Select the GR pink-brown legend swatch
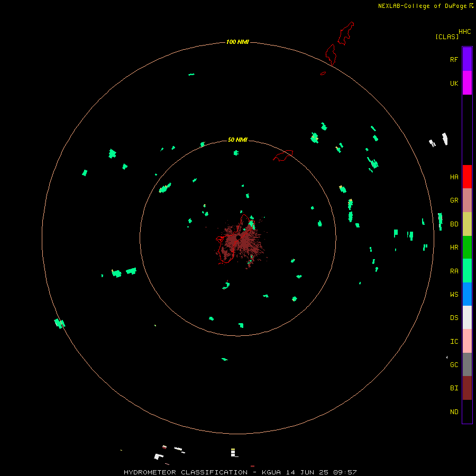 tap(467, 200)
